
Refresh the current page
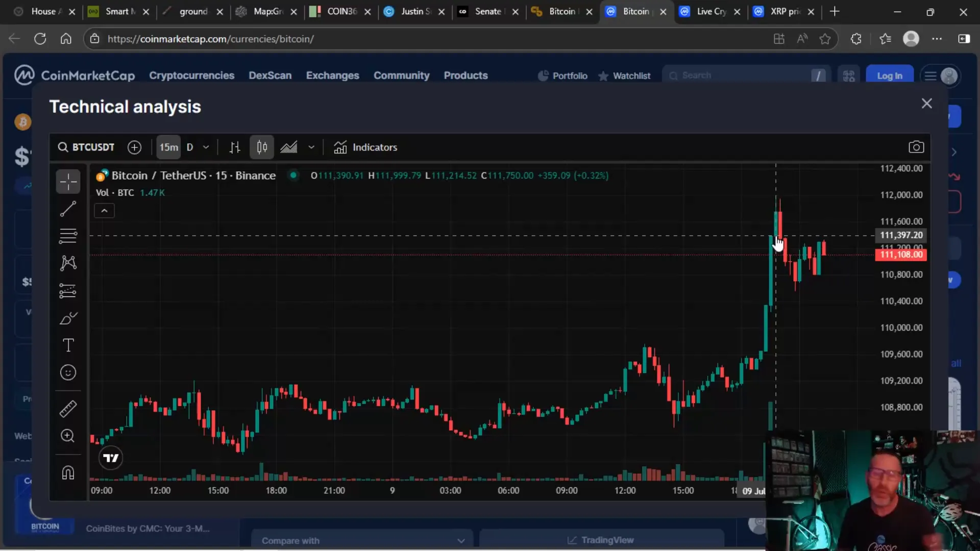(40, 39)
